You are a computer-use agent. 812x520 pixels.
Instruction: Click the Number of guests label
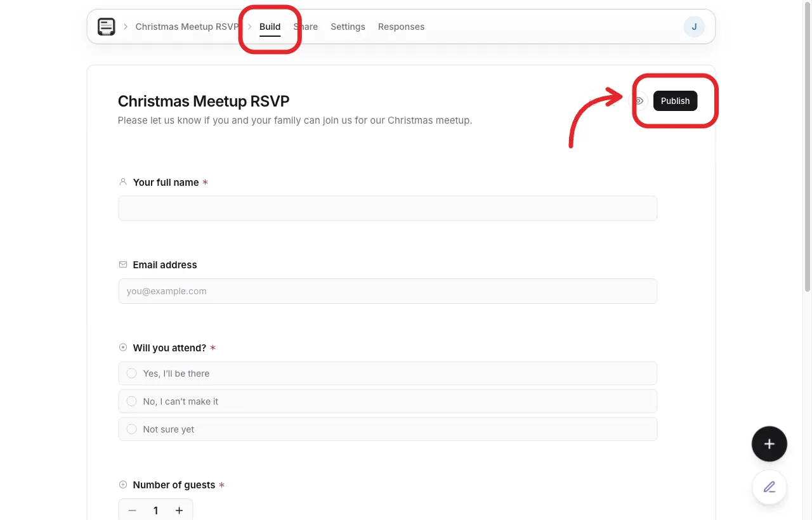pyautogui.click(x=174, y=484)
